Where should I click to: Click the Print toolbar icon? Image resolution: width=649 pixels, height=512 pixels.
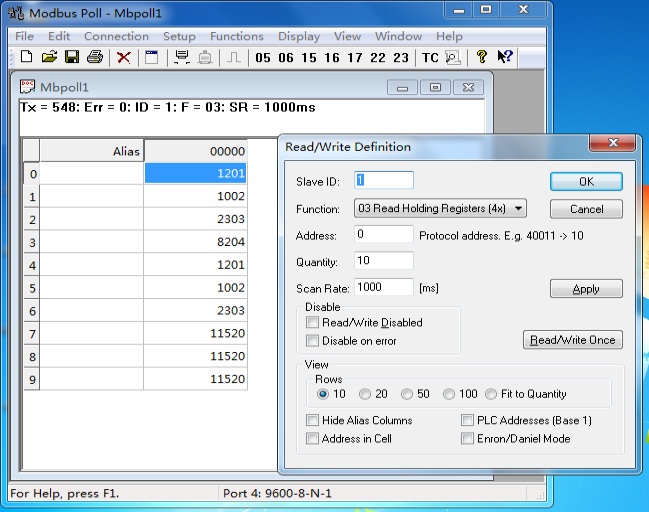click(x=95, y=57)
